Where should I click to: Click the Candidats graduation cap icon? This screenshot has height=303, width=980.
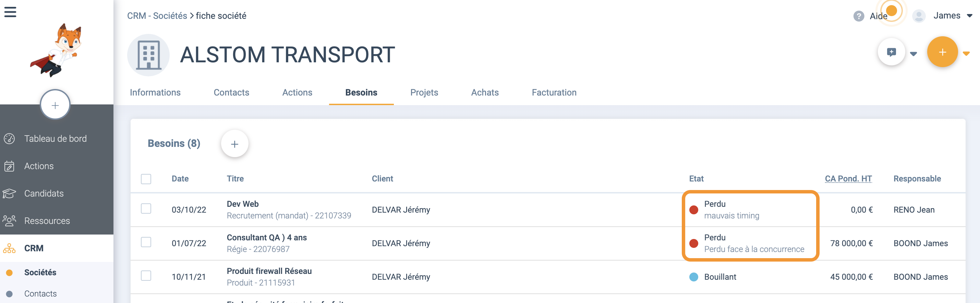pyautogui.click(x=9, y=193)
